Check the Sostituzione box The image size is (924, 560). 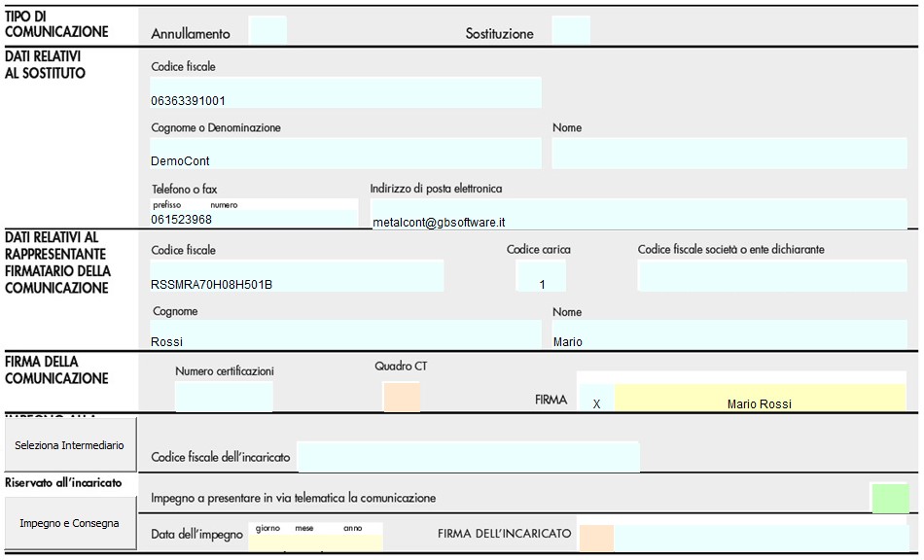point(571,30)
